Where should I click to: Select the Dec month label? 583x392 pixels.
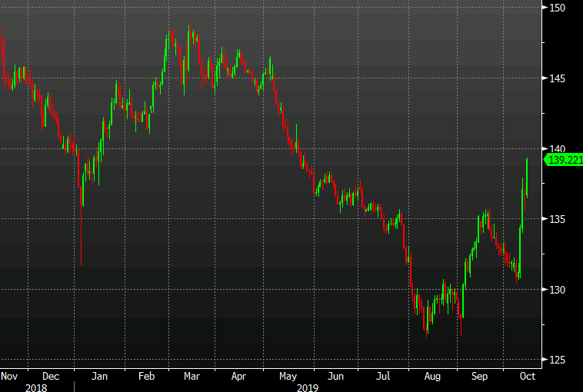(x=51, y=376)
